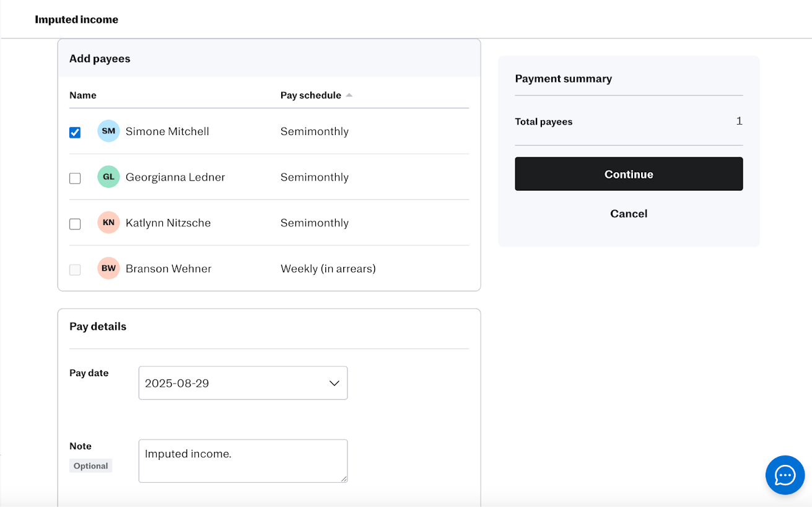812x507 pixels.
Task: Grab the Note textarea resize handle
Action: [x=344, y=478]
